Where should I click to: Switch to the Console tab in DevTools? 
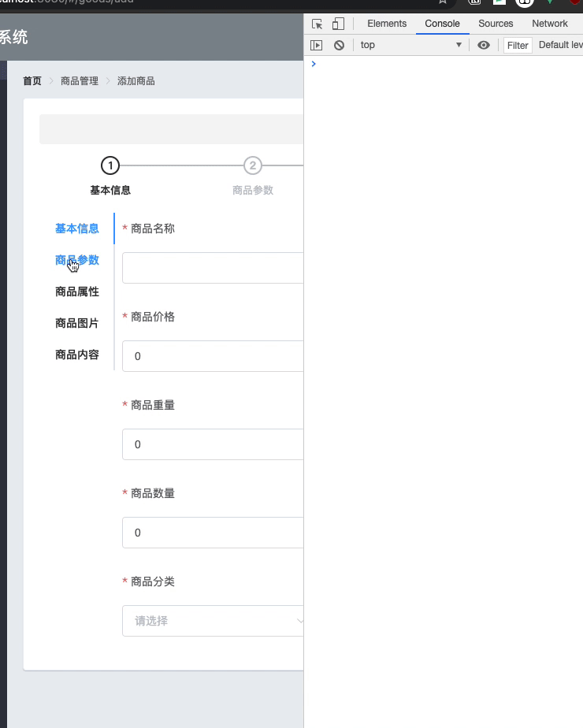coord(442,24)
